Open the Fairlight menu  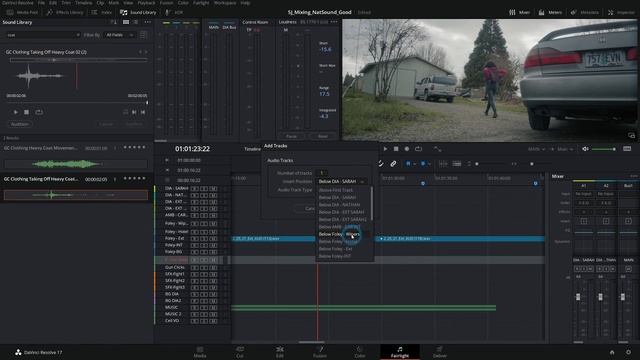[x=201, y=3]
